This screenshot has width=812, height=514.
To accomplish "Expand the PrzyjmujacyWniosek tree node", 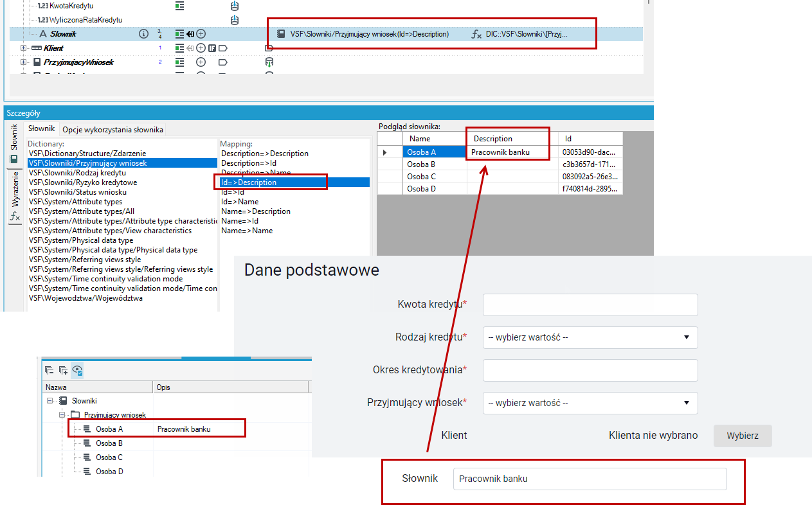I will 23,62.
